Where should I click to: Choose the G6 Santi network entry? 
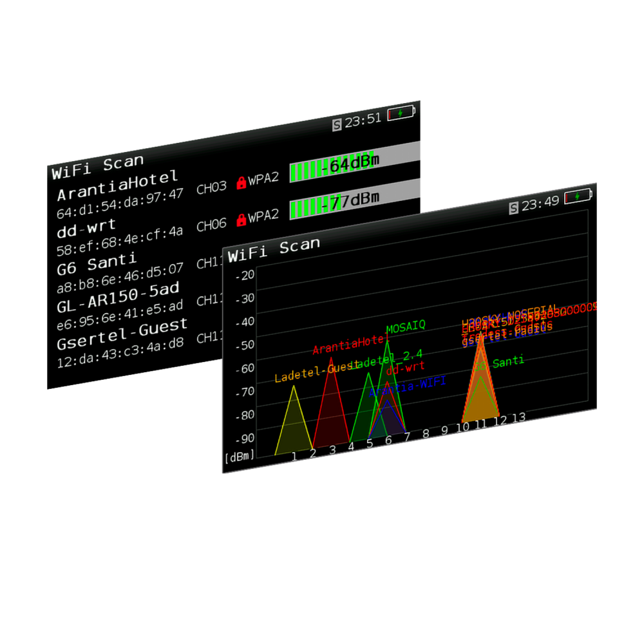97,263
